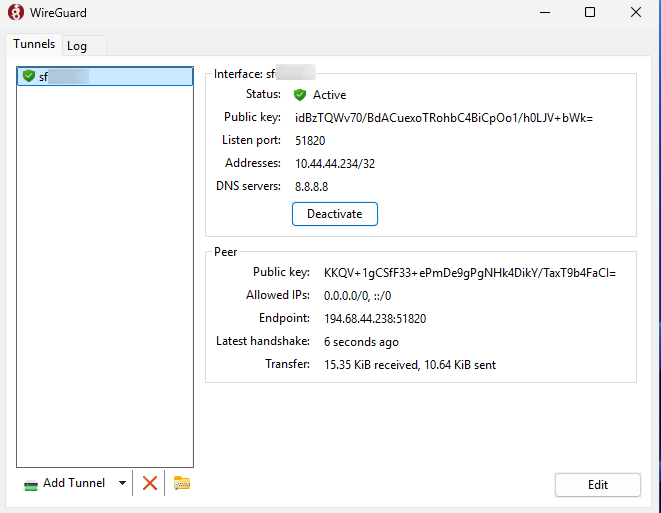The image size is (661, 513).
Task: Deactivate the active tunnel
Action: click(x=335, y=214)
